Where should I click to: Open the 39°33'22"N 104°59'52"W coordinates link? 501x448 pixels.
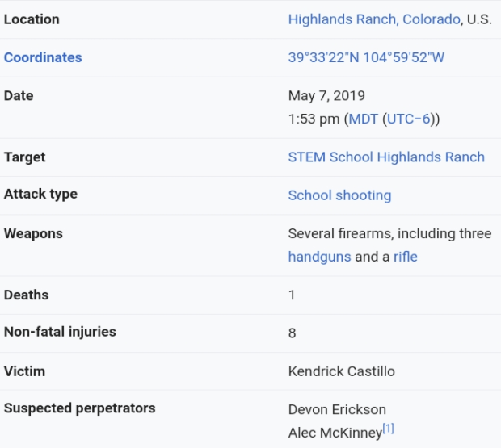coord(366,57)
